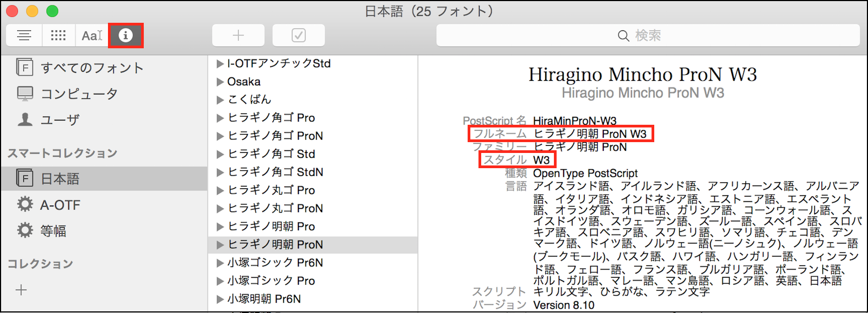The width and height of the screenshot is (868, 313).
Task: Select ヒラギノ角ゴ Pro font row
Action: pos(313,118)
